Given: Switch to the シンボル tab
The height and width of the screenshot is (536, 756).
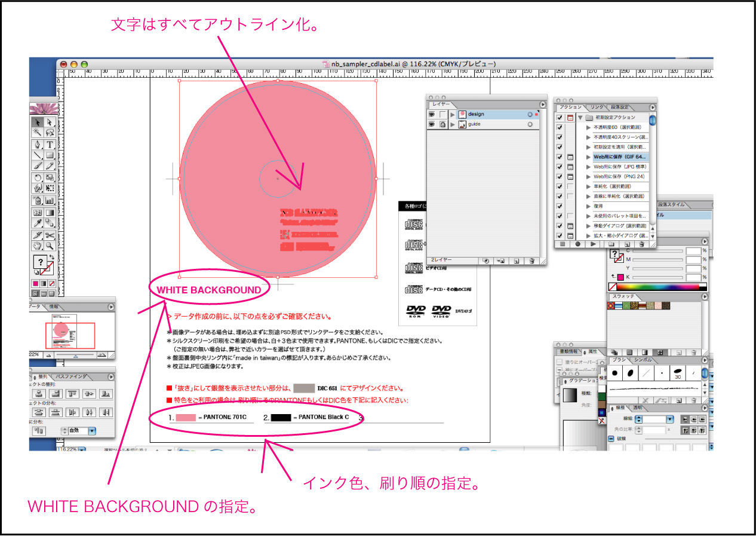Looking at the screenshot, I should 643,360.
